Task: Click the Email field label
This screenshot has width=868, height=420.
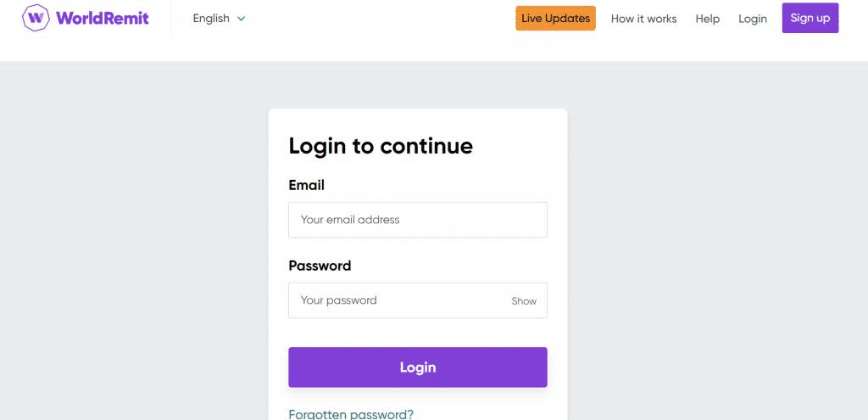Action: click(x=307, y=185)
